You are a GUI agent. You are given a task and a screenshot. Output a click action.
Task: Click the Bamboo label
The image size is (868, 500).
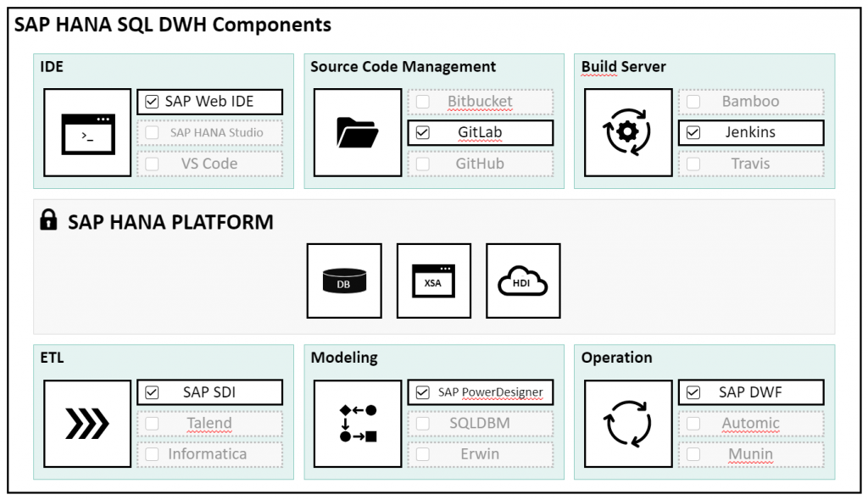[751, 102]
